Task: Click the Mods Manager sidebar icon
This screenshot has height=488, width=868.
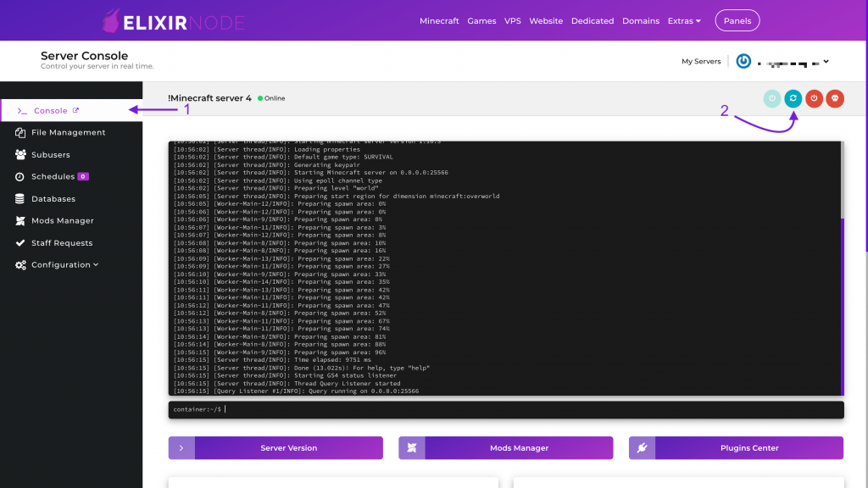Action: (20, 221)
